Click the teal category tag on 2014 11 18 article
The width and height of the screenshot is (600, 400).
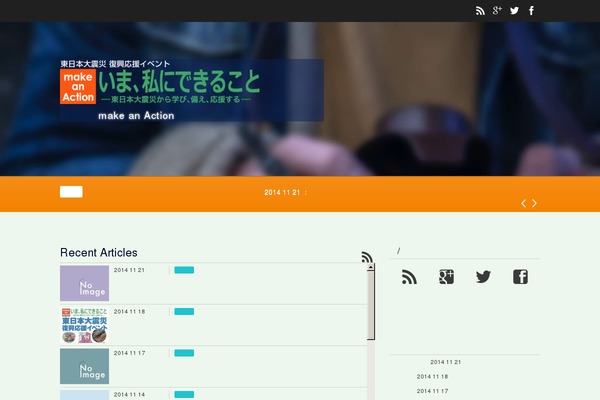[x=184, y=312]
